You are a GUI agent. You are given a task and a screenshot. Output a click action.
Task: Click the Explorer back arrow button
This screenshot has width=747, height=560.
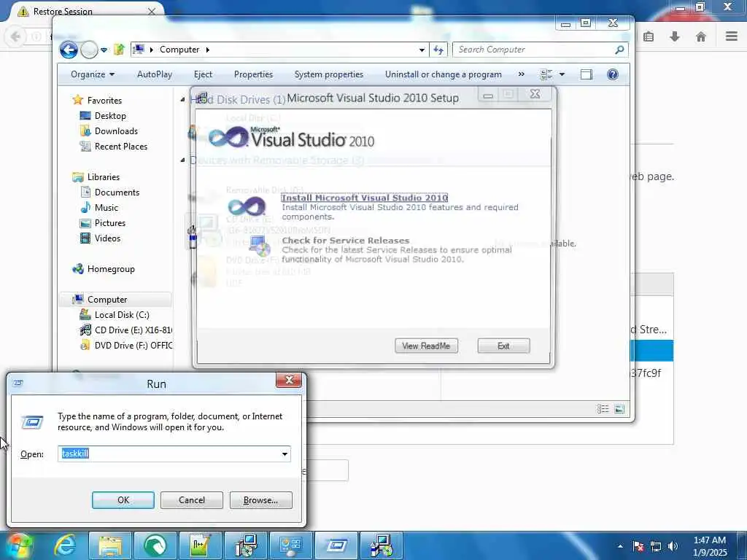pyautogui.click(x=69, y=50)
